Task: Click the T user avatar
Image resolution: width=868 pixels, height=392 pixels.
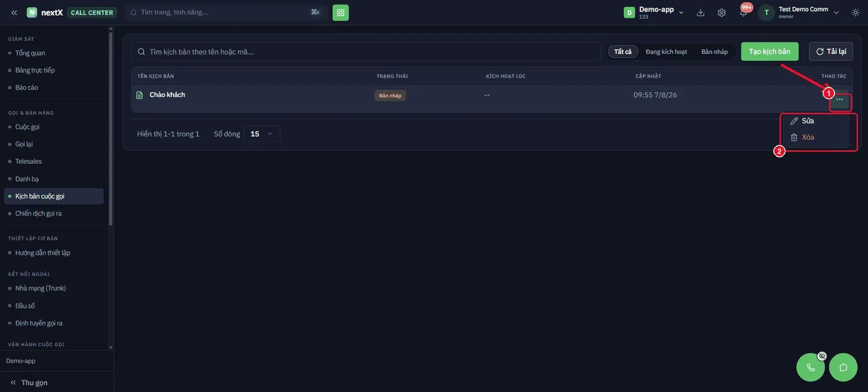Action: click(766, 12)
